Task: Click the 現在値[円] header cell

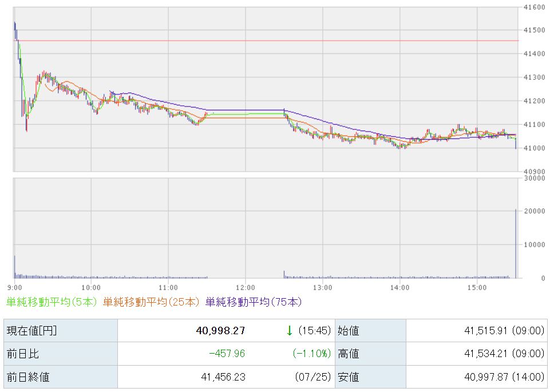Action: coord(31,330)
